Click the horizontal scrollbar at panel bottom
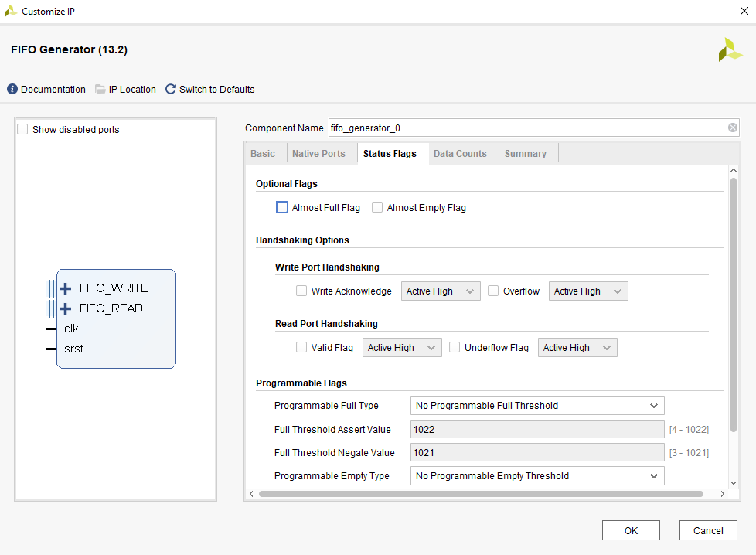756x555 pixels. coord(479,494)
